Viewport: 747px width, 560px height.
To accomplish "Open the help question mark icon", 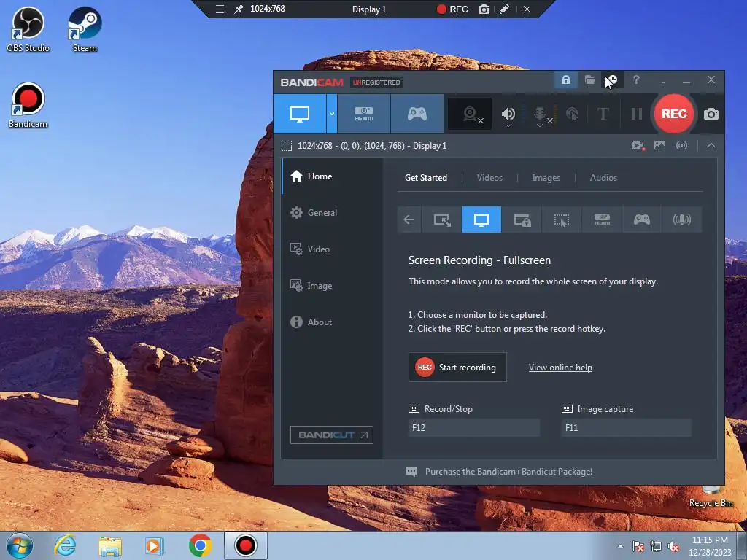I will point(636,80).
